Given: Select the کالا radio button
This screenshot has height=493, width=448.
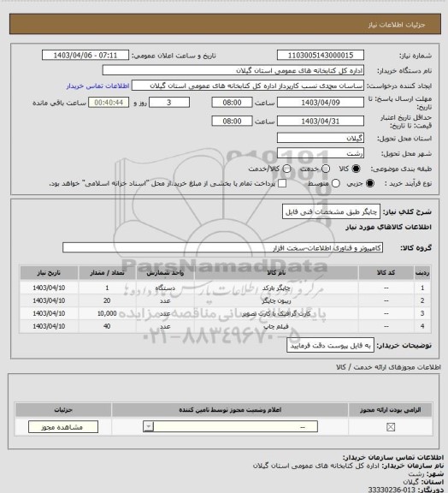Looking at the screenshot, I should coord(356,169).
